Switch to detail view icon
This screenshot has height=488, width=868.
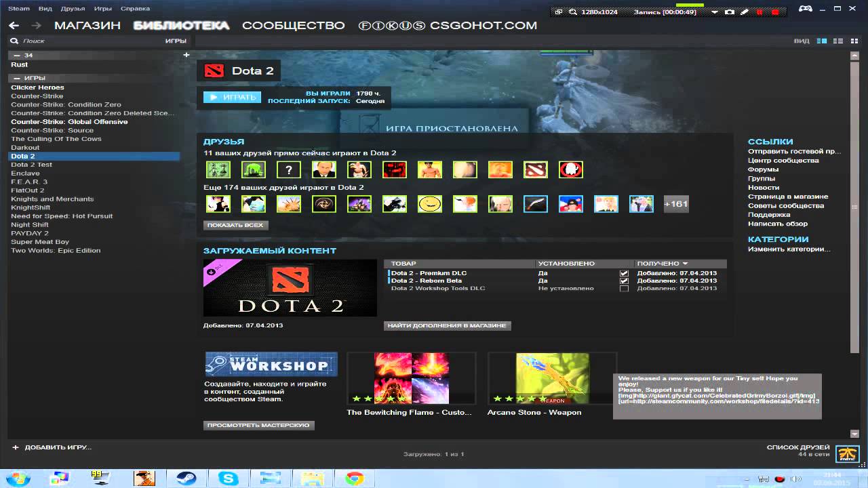pos(822,41)
